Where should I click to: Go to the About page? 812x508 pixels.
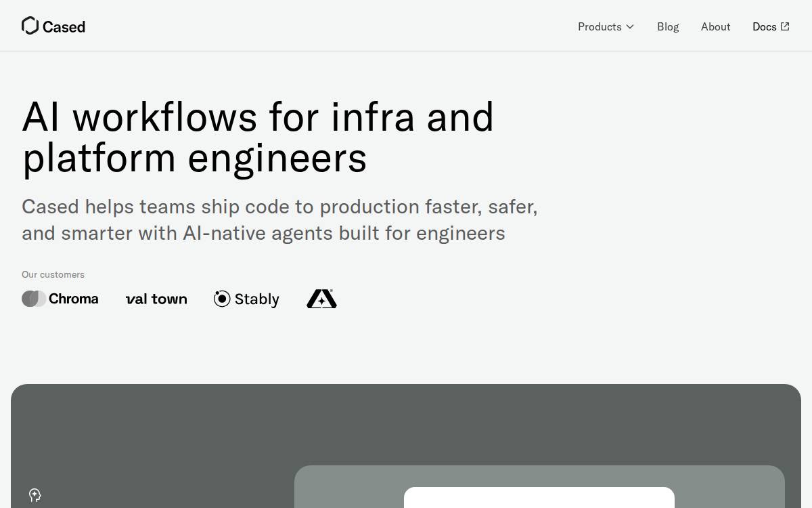coord(715,26)
